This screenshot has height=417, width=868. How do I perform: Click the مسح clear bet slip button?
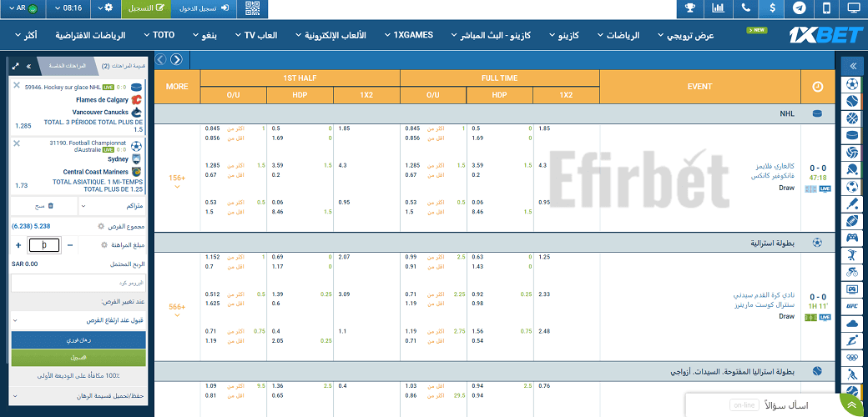44,206
